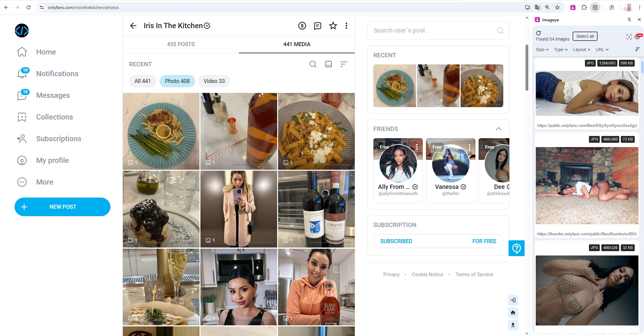Open Vanessa card three-dot menu

coord(470,147)
